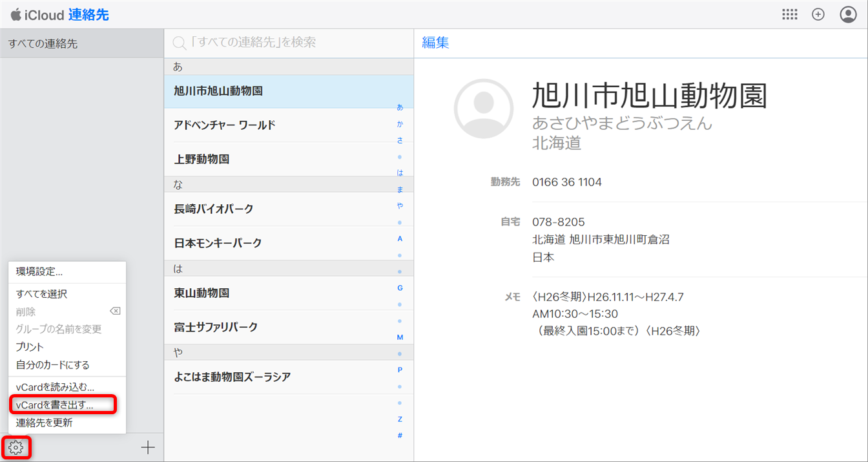Viewport: 868px width, 462px height.
Task: Choose すべてを選択 in the menu
Action: pos(41,294)
